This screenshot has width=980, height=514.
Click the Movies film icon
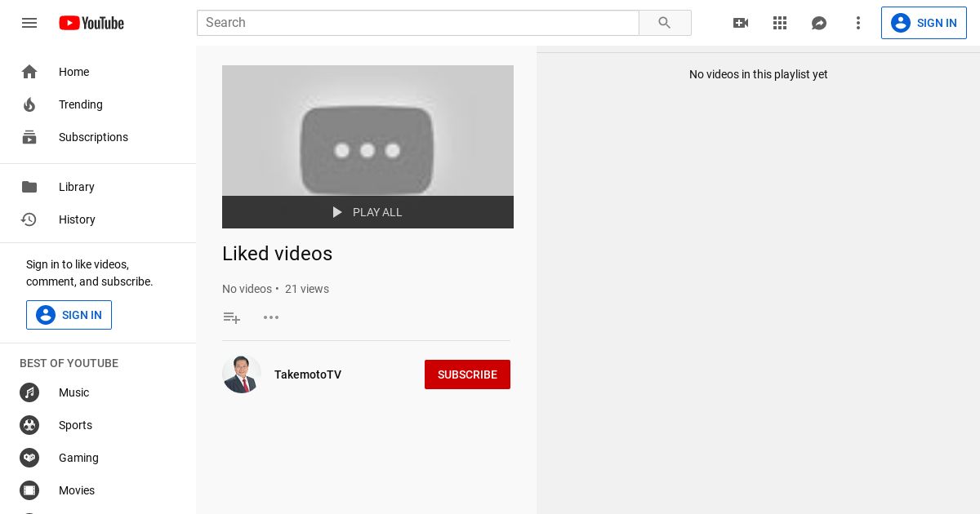click(x=29, y=490)
